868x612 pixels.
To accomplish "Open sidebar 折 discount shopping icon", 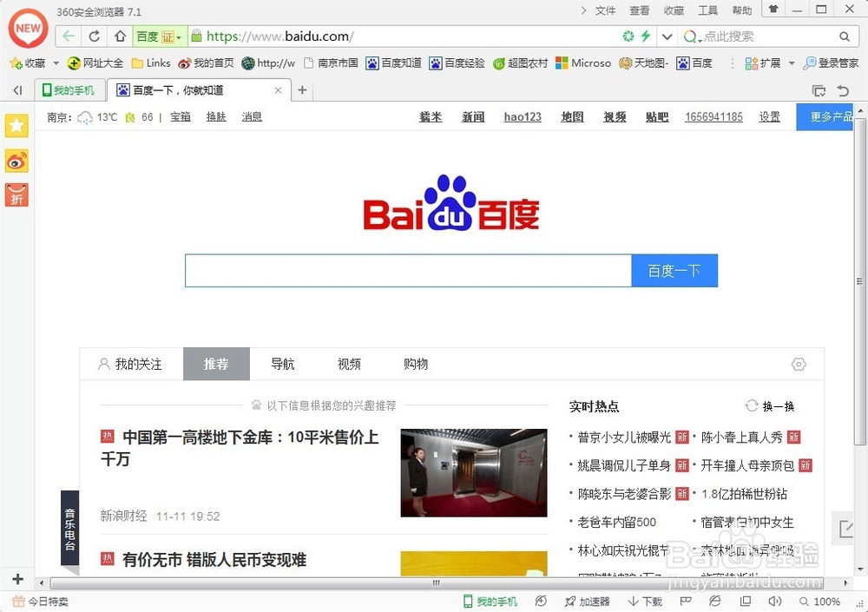I will (16, 195).
